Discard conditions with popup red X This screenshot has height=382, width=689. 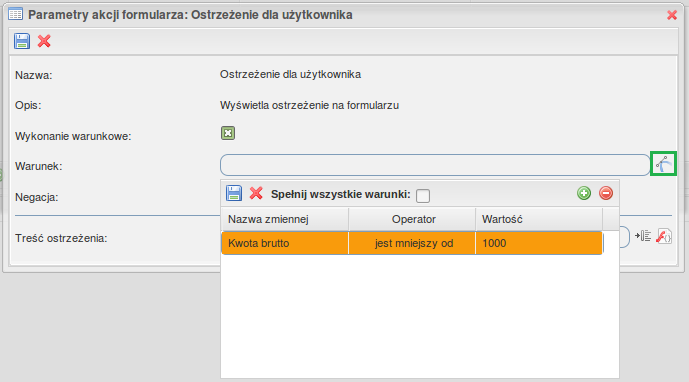256,193
